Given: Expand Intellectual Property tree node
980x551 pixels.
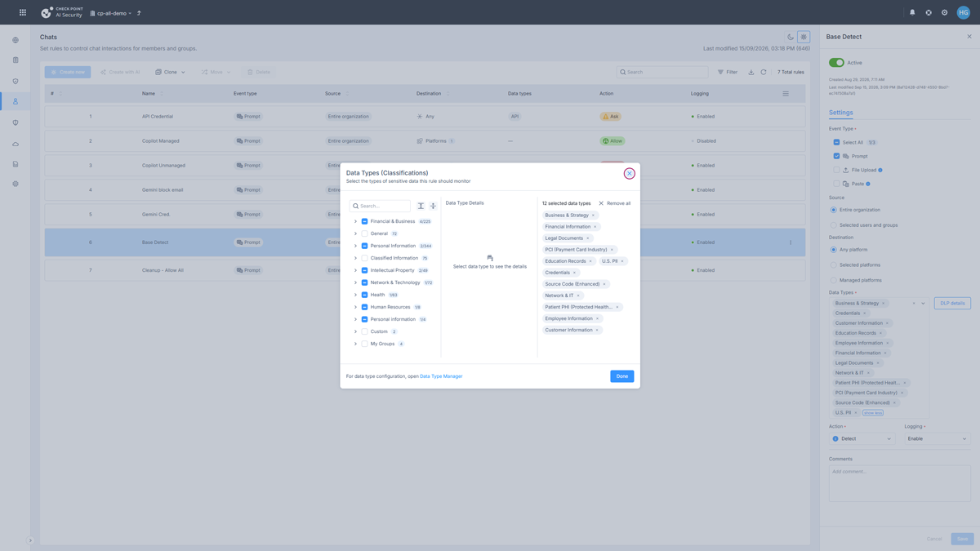Looking at the screenshot, I should click(355, 270).
